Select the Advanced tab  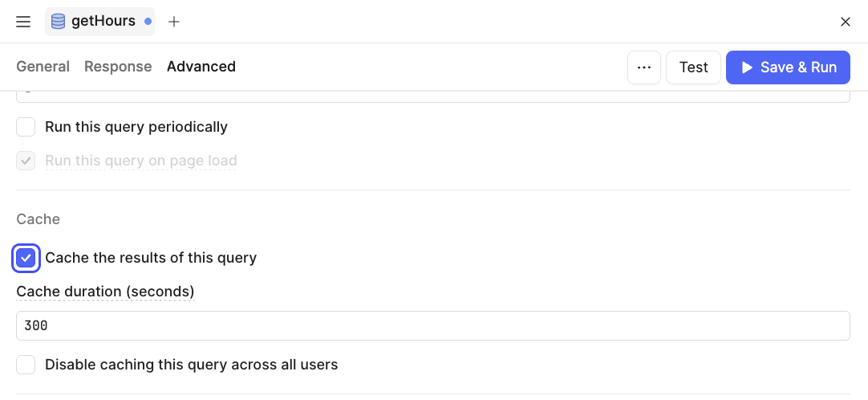(x=201, y=67)
